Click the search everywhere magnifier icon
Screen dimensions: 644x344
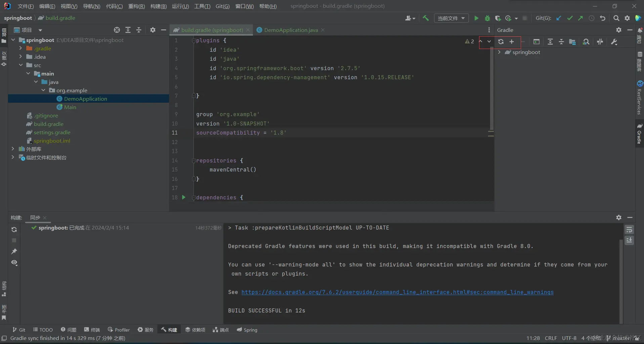(616, 18)
